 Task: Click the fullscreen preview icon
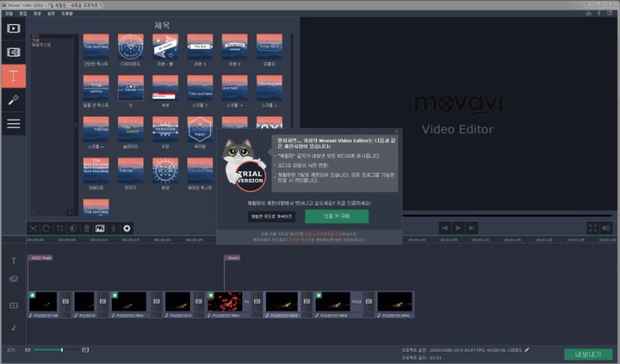[x=593, y=228]
